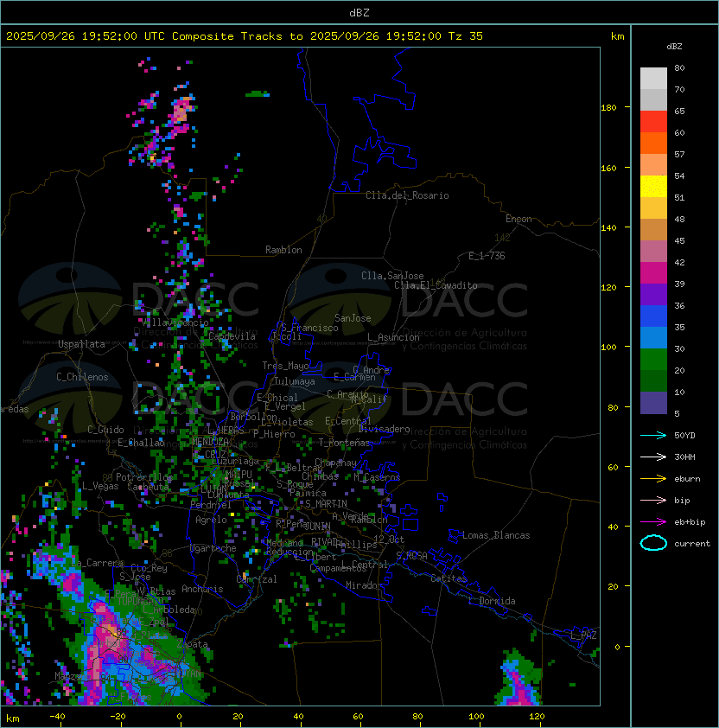This screenshot has height=728, width=719.
Task: Click the Ugarteche location label
Action: point(213,548)
